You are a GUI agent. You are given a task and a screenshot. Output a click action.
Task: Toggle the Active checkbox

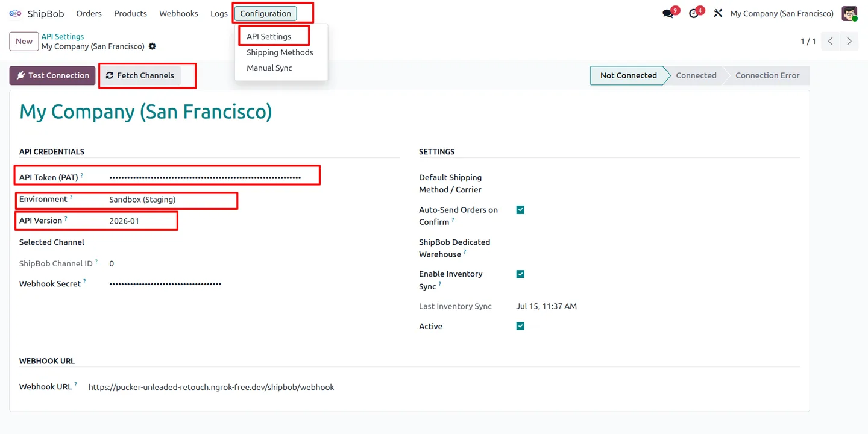(x=520, y=326)
